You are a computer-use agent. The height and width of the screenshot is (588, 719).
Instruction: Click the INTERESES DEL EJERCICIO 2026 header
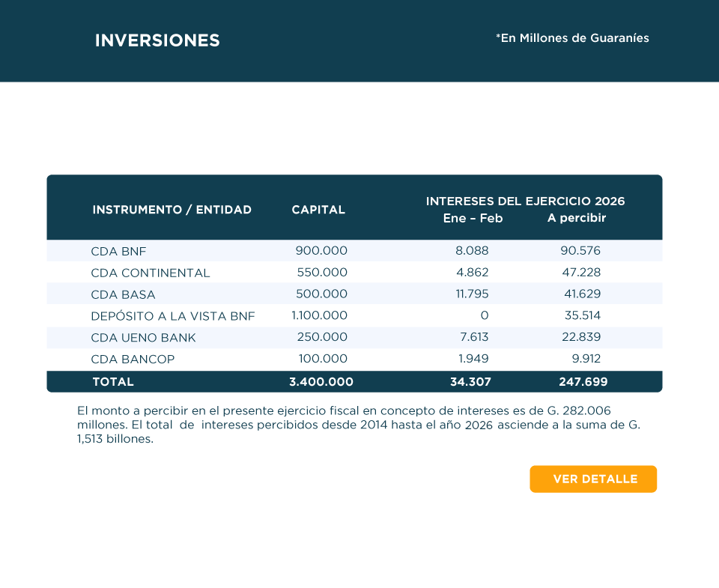(525, 201)
